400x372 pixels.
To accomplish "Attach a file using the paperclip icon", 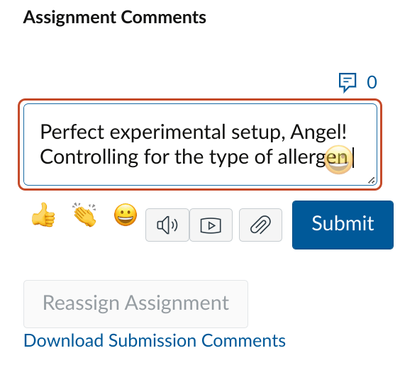I will (x=261, y=225).
